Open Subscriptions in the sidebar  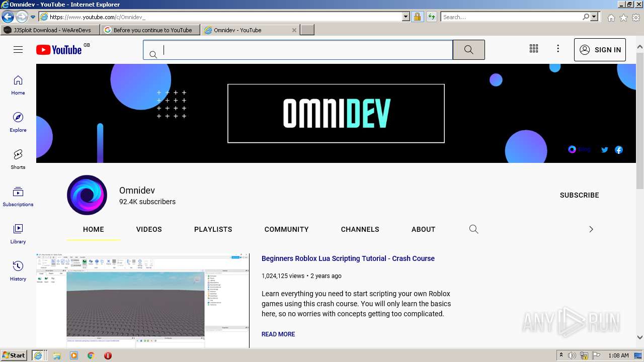[18, 197]
